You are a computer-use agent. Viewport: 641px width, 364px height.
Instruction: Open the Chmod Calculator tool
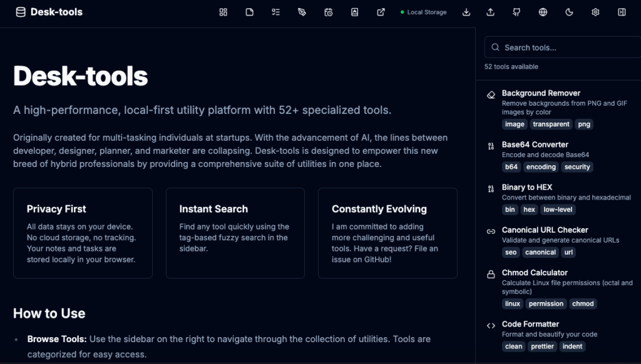coord(535,273)
